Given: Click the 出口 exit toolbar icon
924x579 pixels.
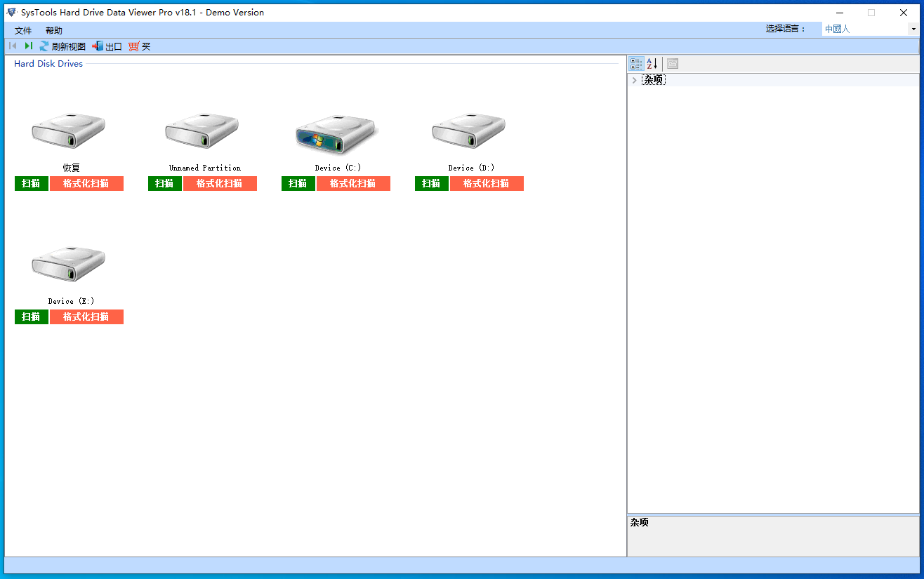Looking at the screenshot, I should [x=98, y=46].
